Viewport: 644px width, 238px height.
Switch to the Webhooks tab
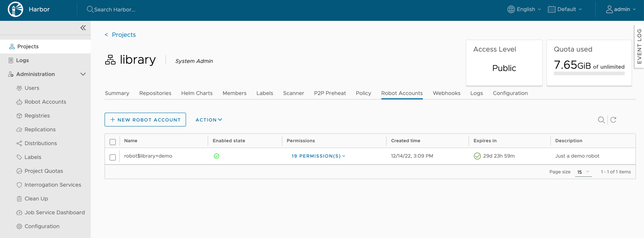tap(446, 93)
